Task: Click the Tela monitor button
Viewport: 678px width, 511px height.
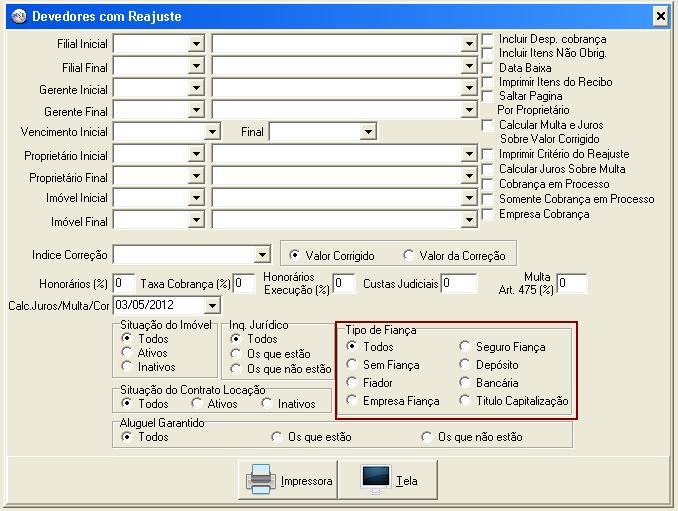Action: pyautogui.click(x=390, y=480)
